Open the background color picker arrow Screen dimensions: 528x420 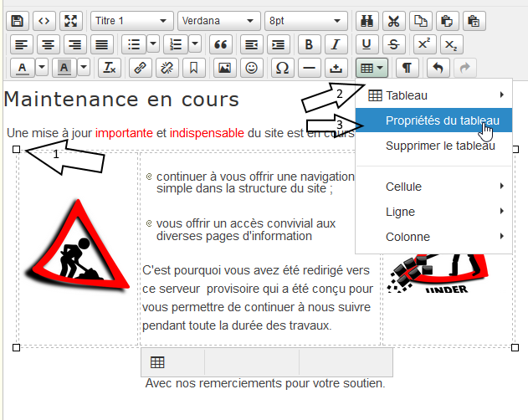pos(84,68)
